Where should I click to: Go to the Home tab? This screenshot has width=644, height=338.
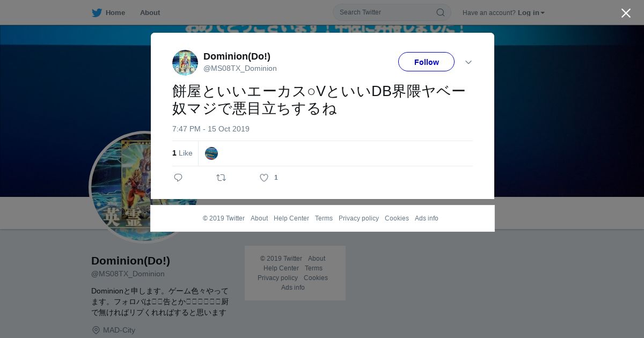(x=115, y=13)
